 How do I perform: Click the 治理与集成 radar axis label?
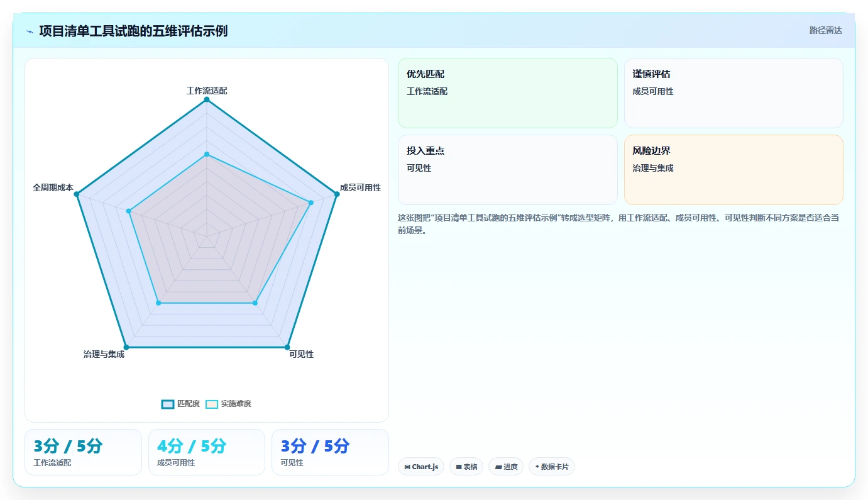pos(104,354)
